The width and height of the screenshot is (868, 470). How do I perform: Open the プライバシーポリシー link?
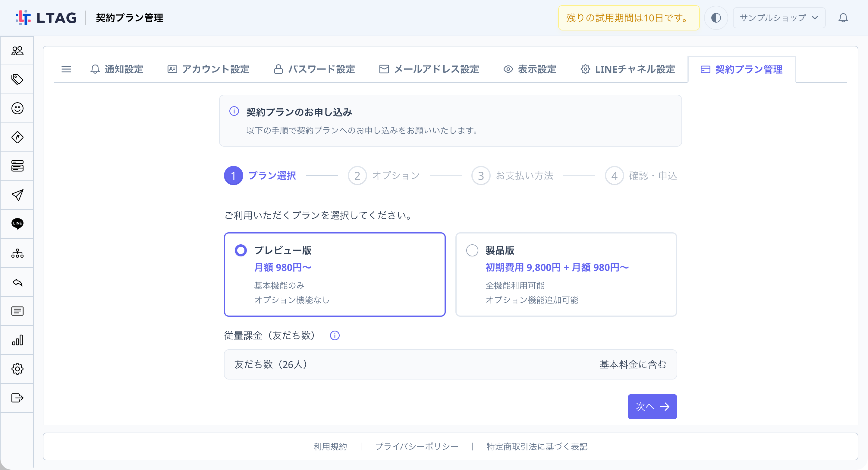click(417, 447)
